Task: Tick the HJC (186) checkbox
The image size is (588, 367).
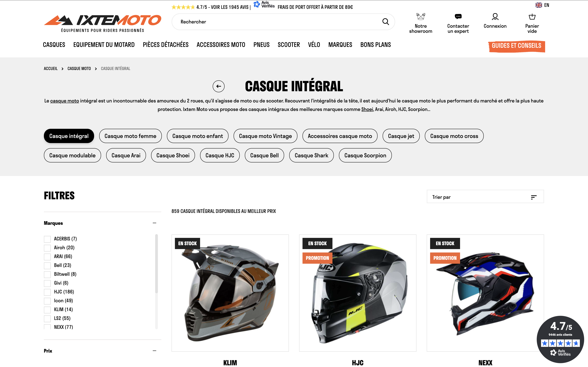Action: tap(47, 292)
